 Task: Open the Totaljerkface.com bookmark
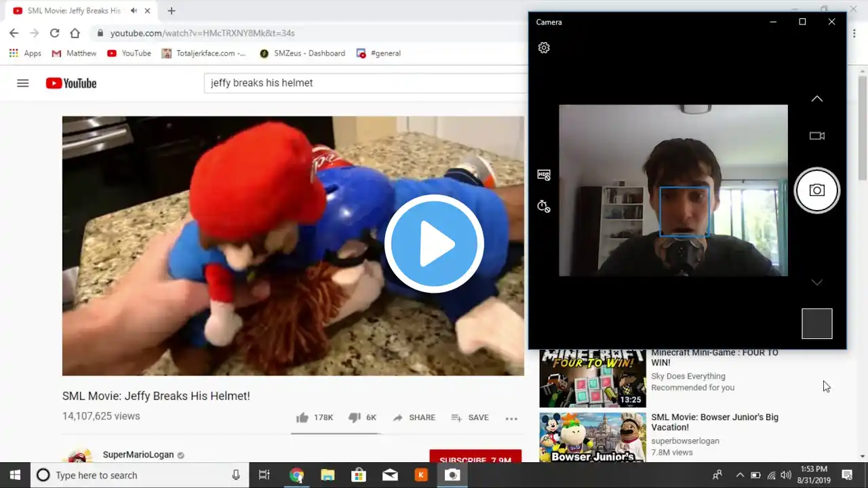203,53
